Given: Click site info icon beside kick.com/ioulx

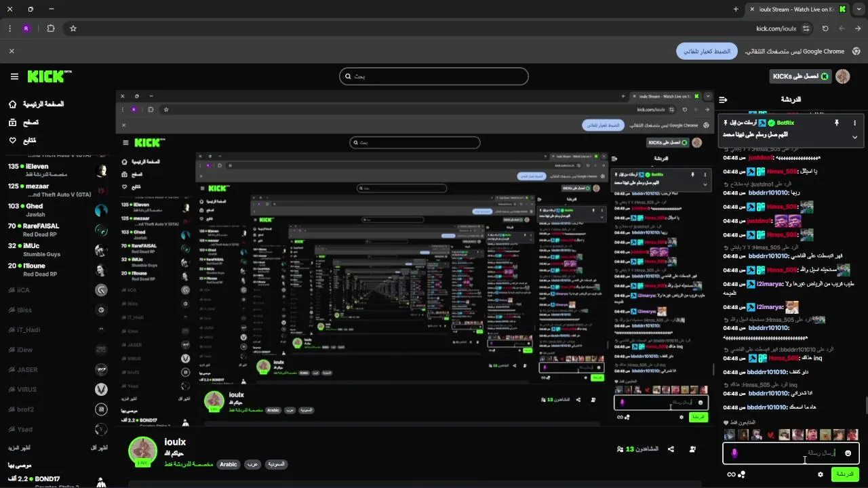Looking at the screenshot, I should pos(806,28).
